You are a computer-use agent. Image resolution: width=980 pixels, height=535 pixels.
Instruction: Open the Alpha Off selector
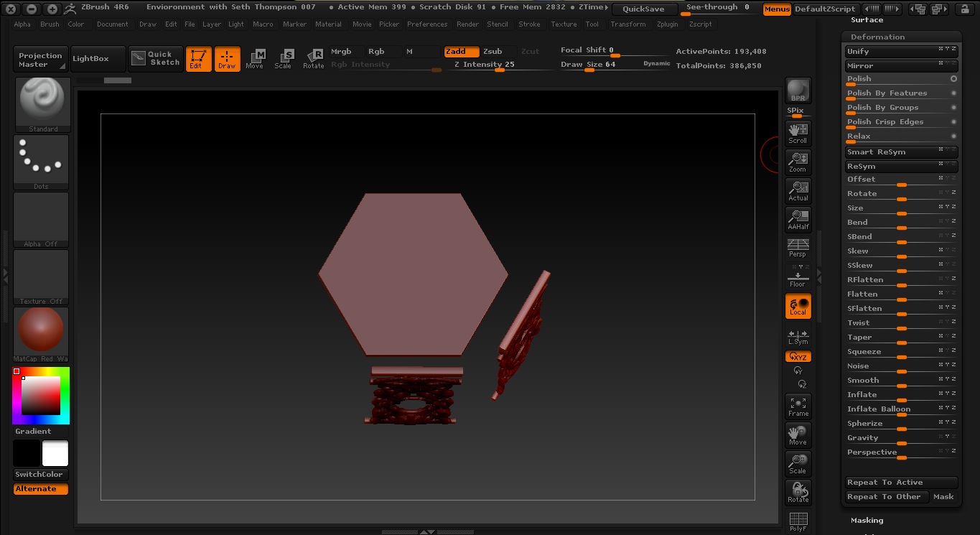42,220
